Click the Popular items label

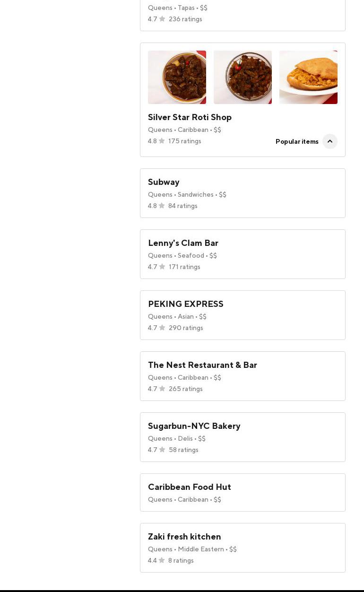(297, 141)
